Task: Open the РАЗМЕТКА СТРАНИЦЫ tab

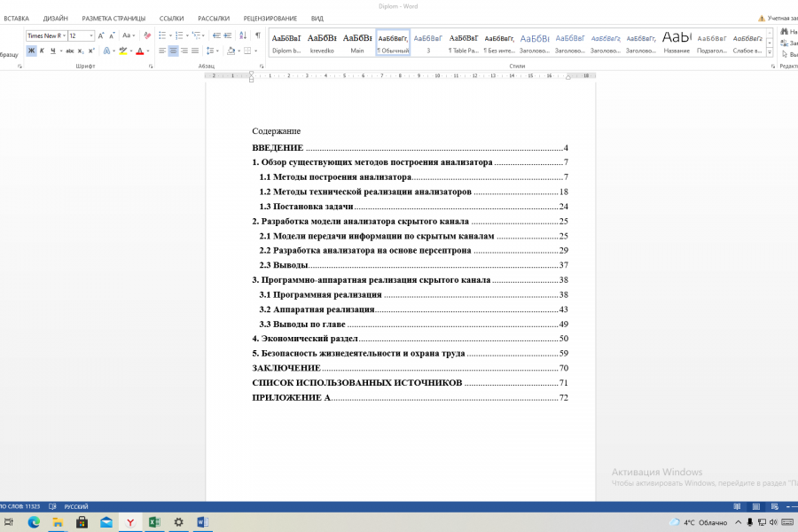Action: (113, 19)
